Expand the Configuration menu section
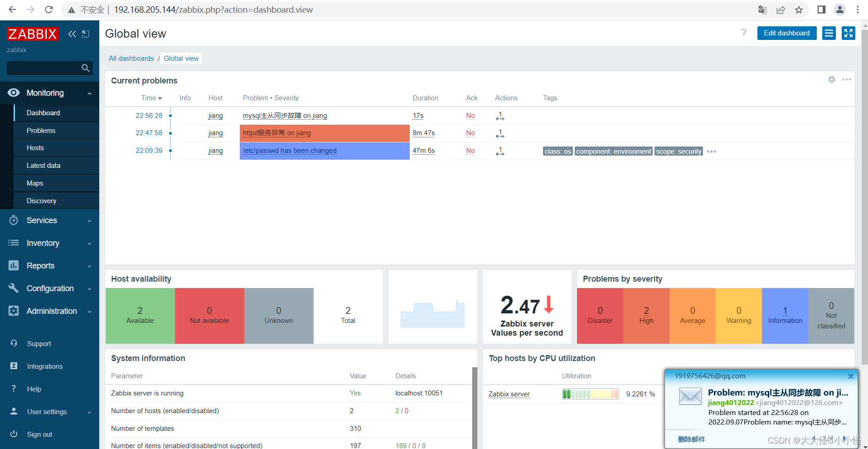The width and height of the screenshot is (868, 449). click(x=89, y=289)
